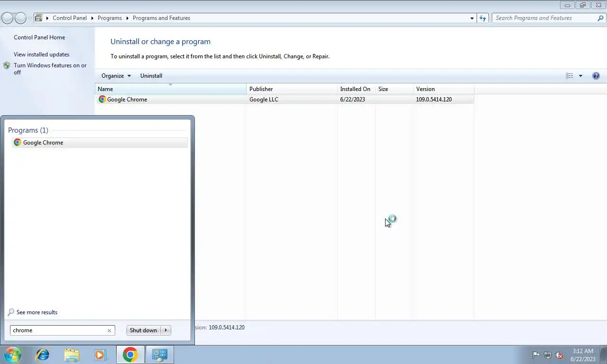Refresh the Programs and Features address bar
This screenshot has width=607, height=364.
(483, 18)
